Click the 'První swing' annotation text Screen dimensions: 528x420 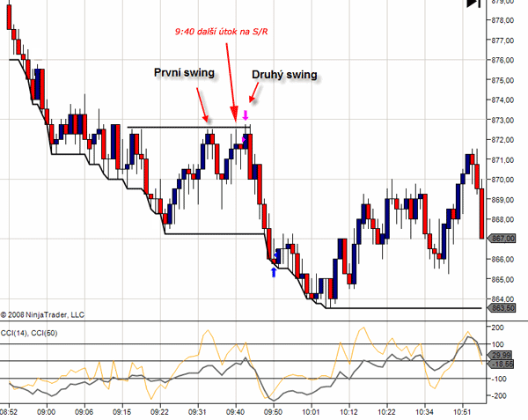pos(184,73)
